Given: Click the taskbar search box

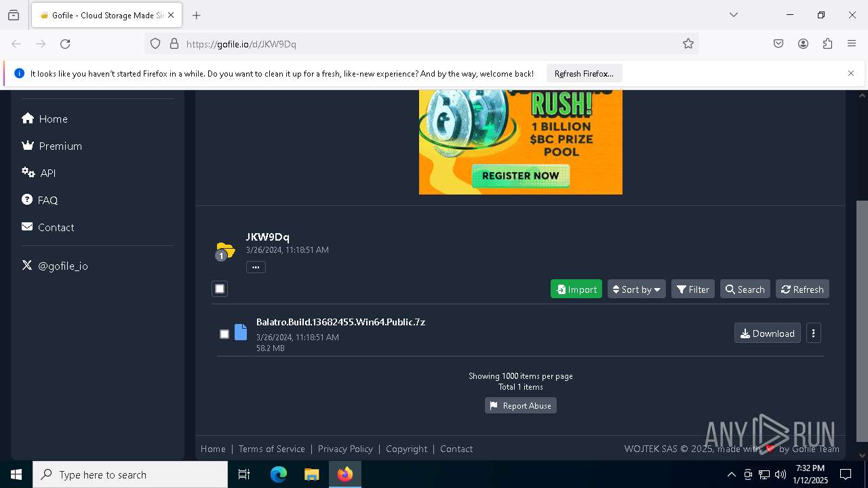Looking at the screenshot, I should pyautogui.click(x=130, y=474).
